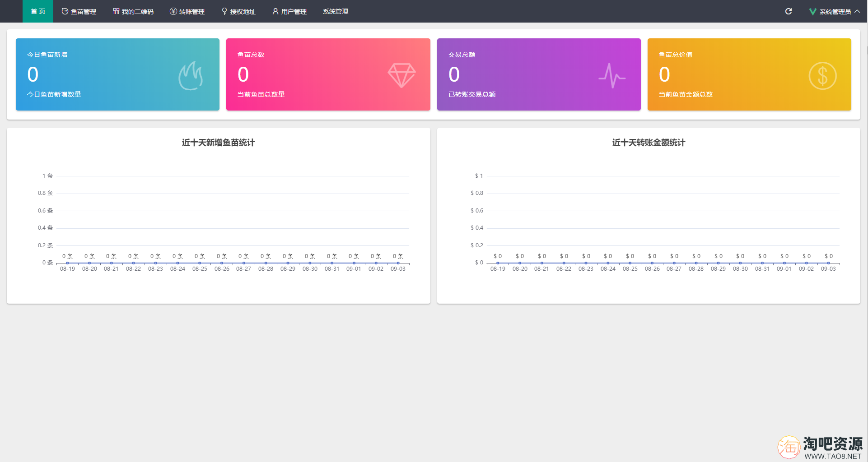The width and height of the screenshot is (868, 462).
Task: Open the 系统管理 menu
Action: tap(336, 11)
